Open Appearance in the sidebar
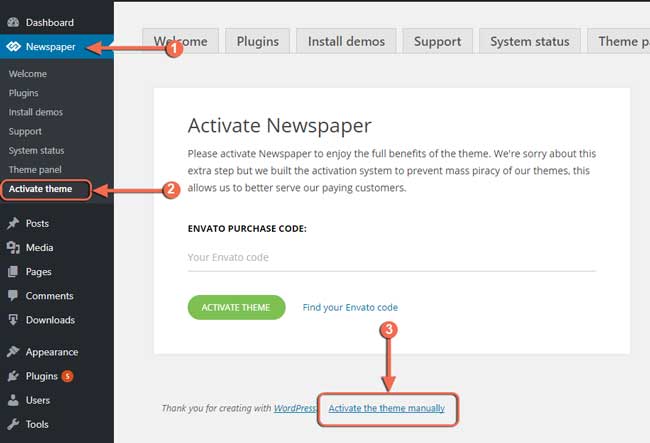This screenshot has height=443, width=650. pyautogui.click(x=57, y=352)
